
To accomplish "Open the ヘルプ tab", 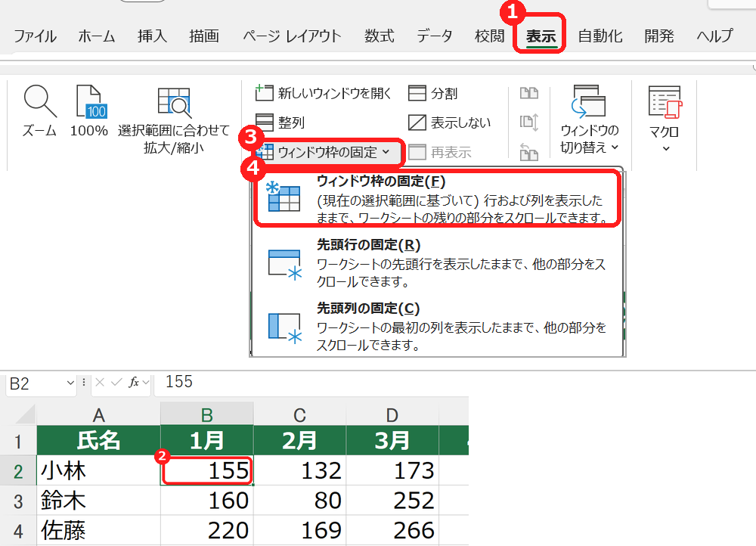I will click(x=714, y=36).
